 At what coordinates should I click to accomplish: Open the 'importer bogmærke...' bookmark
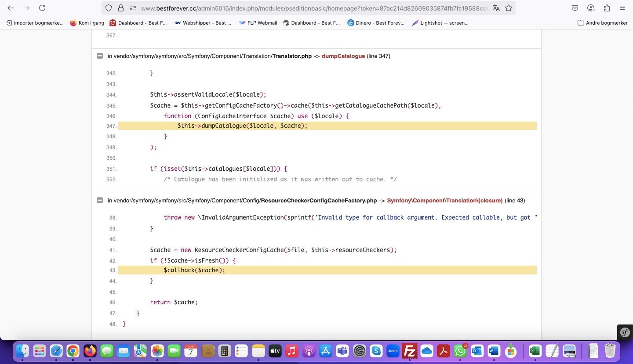point(34,23)
